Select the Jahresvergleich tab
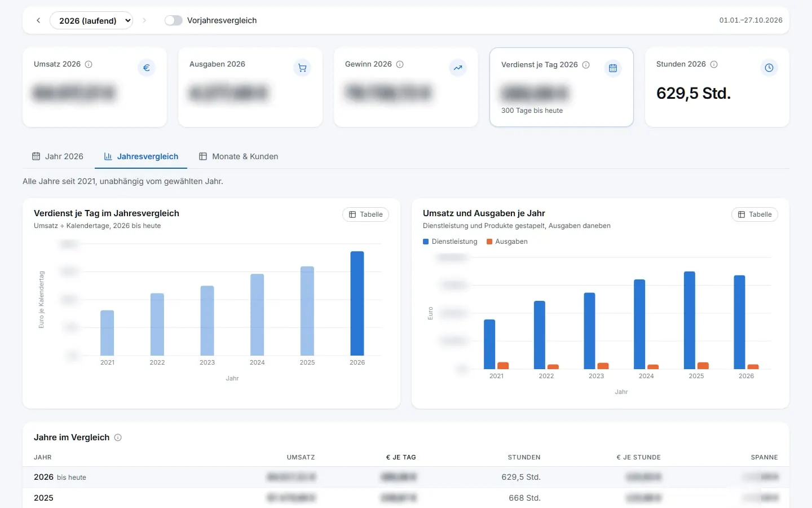812x508 pixels. tap(141, 156)
